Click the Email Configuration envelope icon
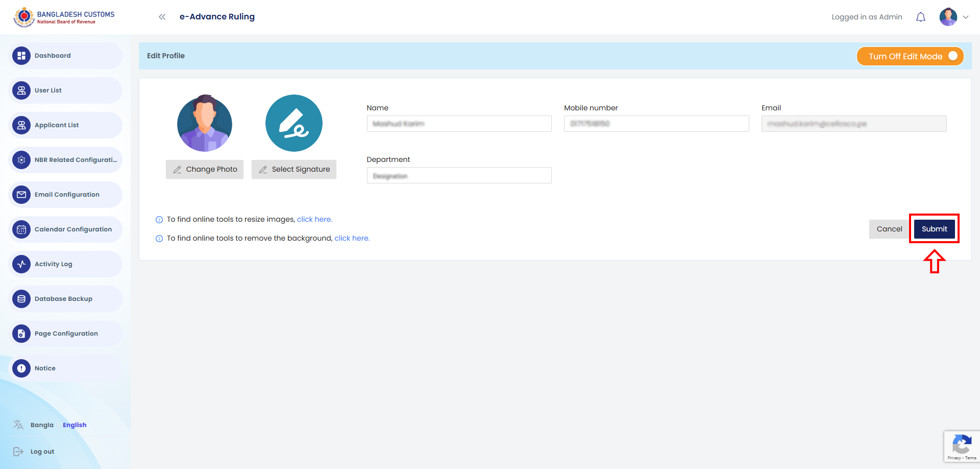Image resolution: width=980 pixels, height=469 pixels. [x=21, y=195]
